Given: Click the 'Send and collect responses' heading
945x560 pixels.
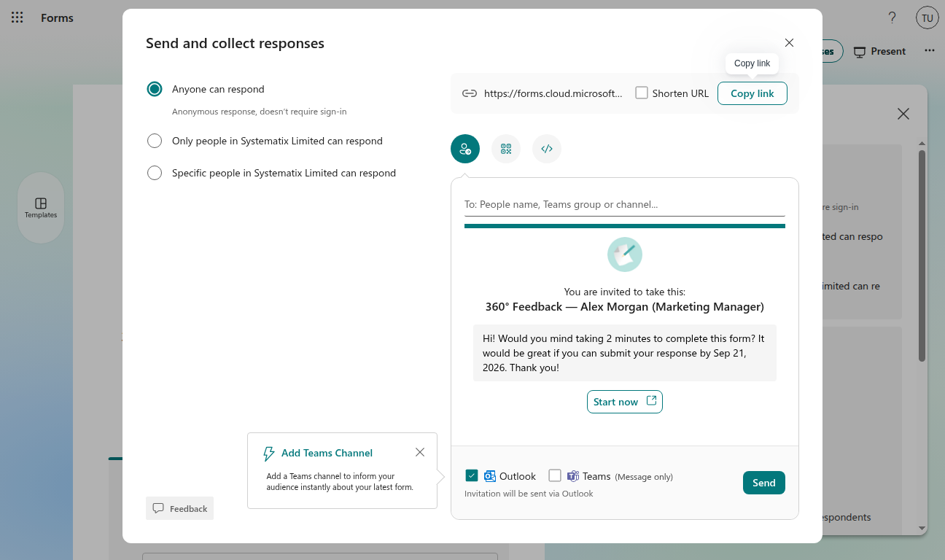Looking at the screenshot, I should point(235,43).
